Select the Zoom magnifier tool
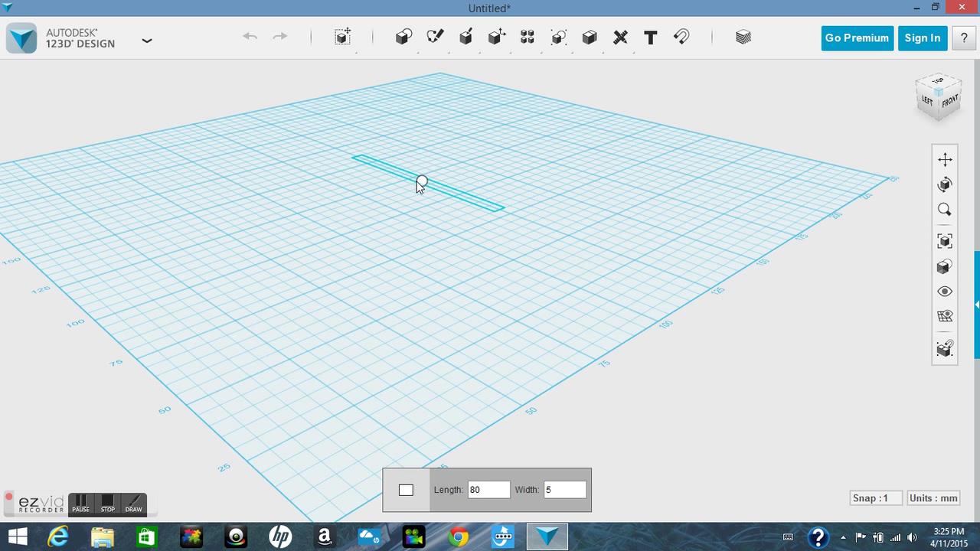The height and width of the screenshot is (551, 980). (945, 210)
